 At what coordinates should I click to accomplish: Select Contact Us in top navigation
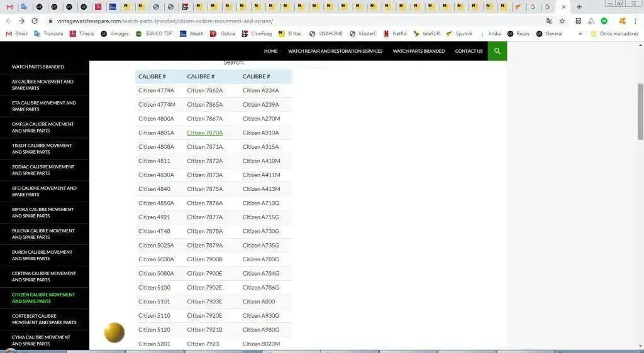(x=469, y=51)
